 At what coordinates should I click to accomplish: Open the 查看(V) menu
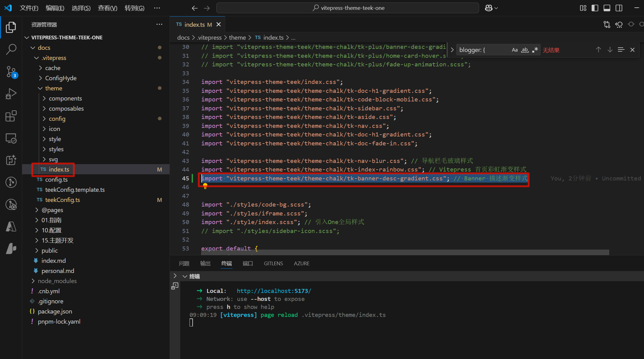tap(107, 8)
